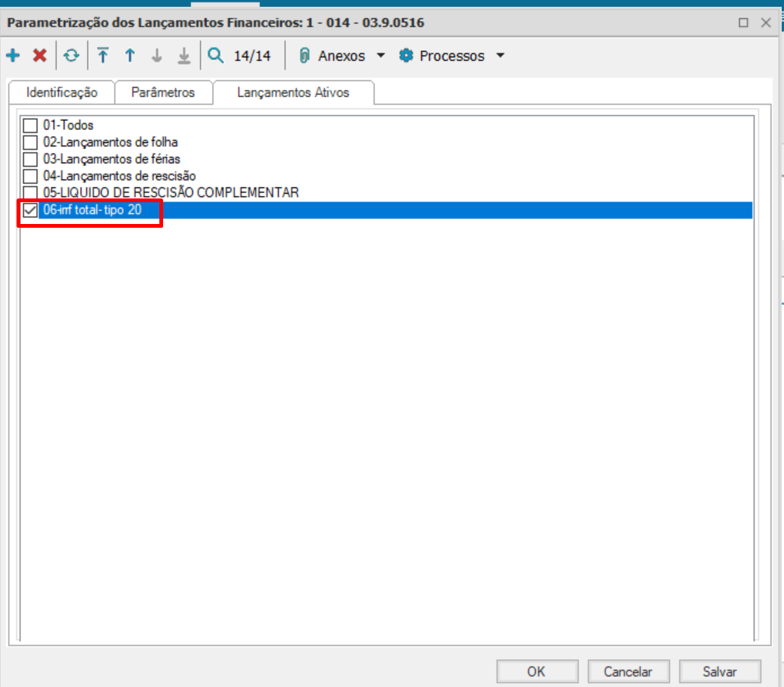
Task: Switch to the Identificação tab
Action: (62, 92)
